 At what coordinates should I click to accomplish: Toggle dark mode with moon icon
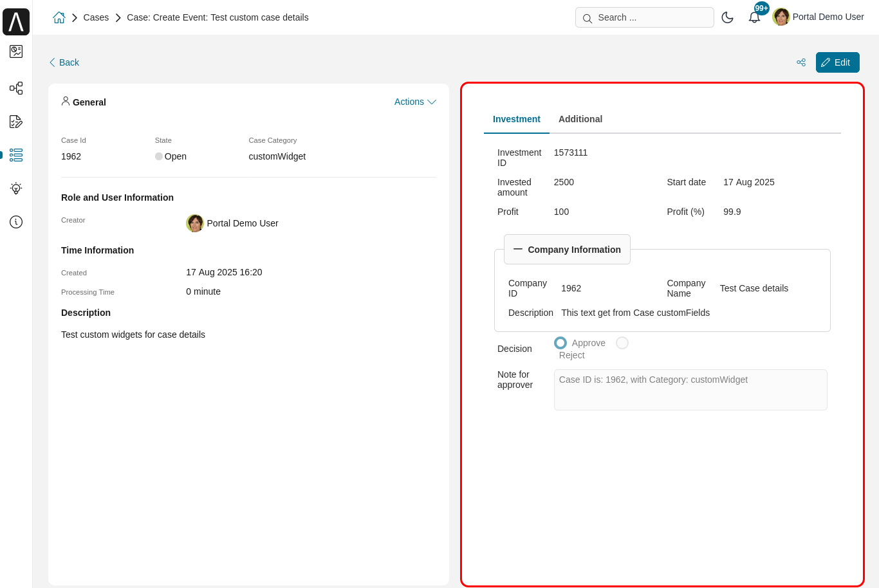pyautogui.click(x=727, y=17)
